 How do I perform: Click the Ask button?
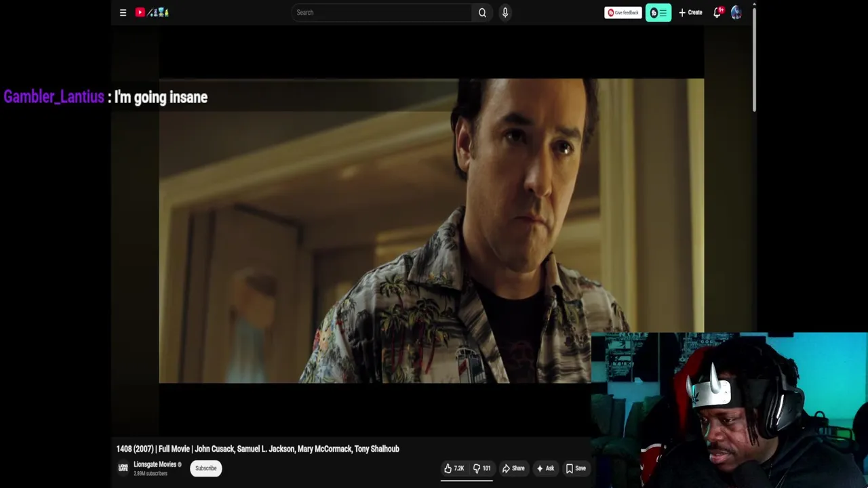click(545, 468)
